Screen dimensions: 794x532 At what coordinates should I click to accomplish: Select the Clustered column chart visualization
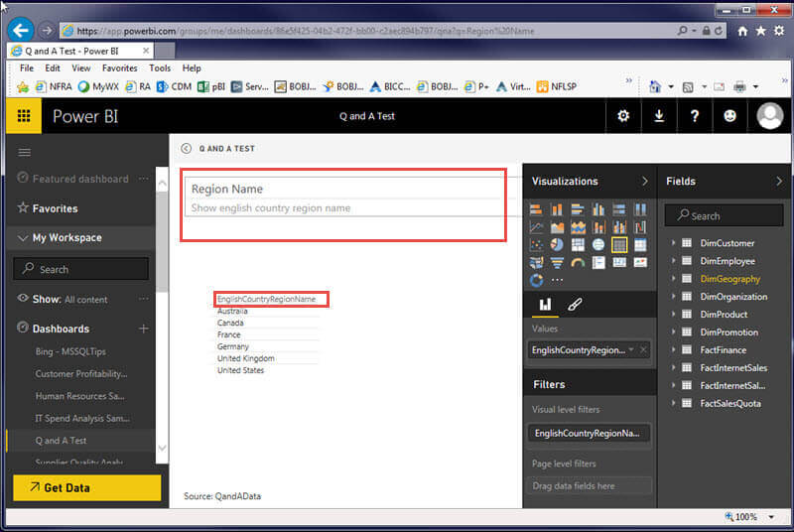click(598, 209)
